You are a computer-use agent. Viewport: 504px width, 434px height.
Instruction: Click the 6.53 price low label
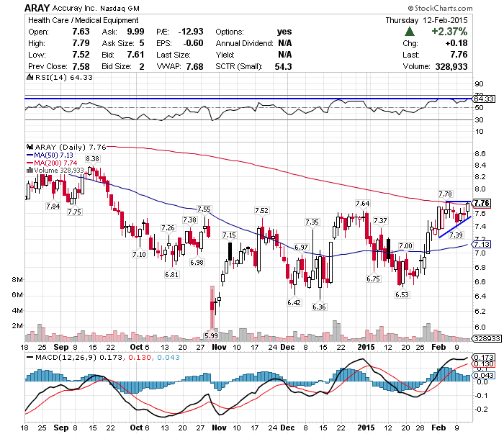pos(402,294)
